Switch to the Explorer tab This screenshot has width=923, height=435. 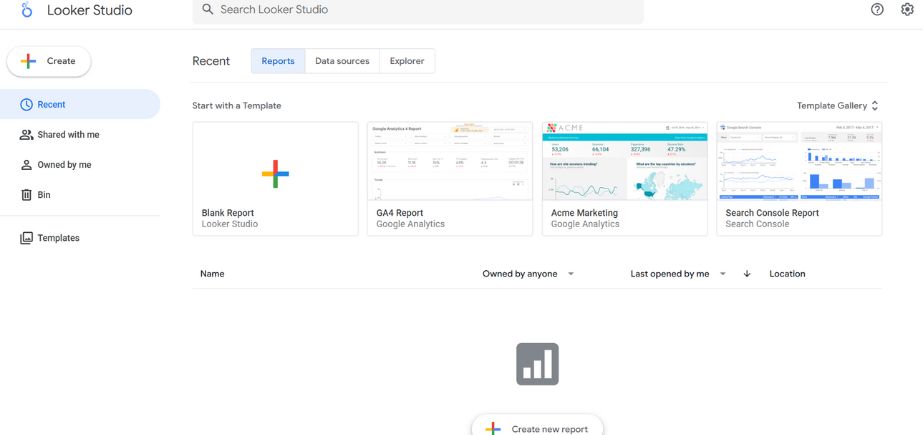[x=407, y=61]
